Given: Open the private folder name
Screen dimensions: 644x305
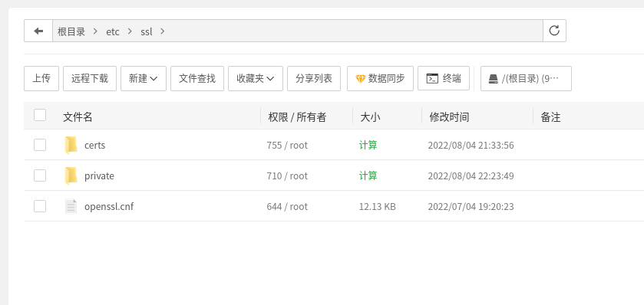Looking at the screenshot, I should coord(99,175).
